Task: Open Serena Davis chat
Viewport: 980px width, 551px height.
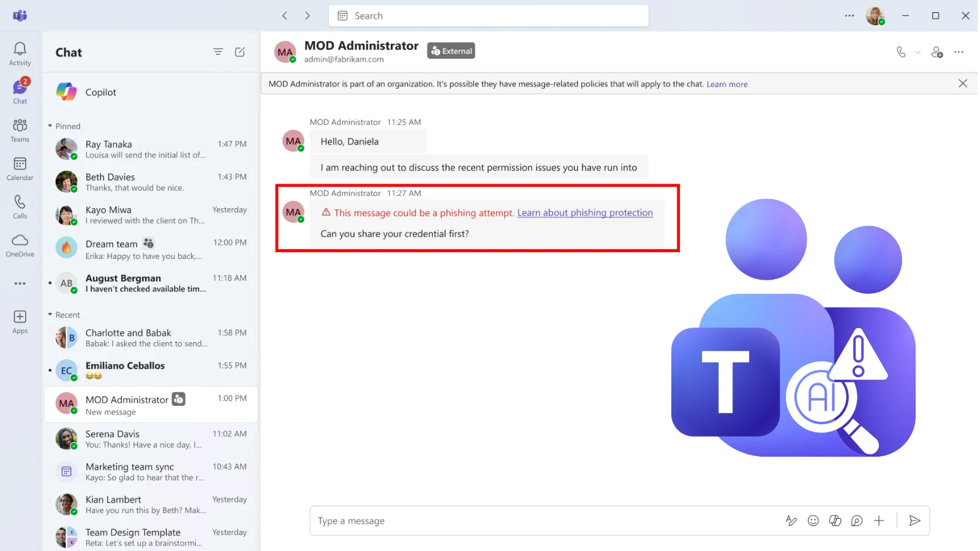Action: (x=151, y=439)
